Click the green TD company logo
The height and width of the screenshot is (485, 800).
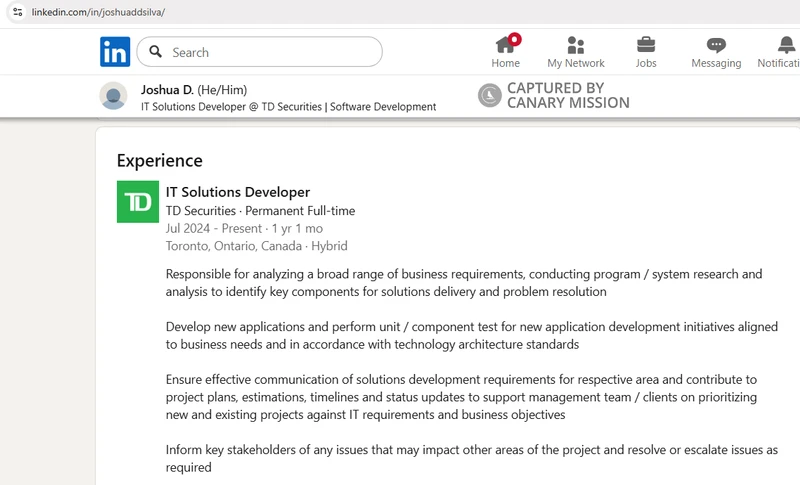click(138, 202)
